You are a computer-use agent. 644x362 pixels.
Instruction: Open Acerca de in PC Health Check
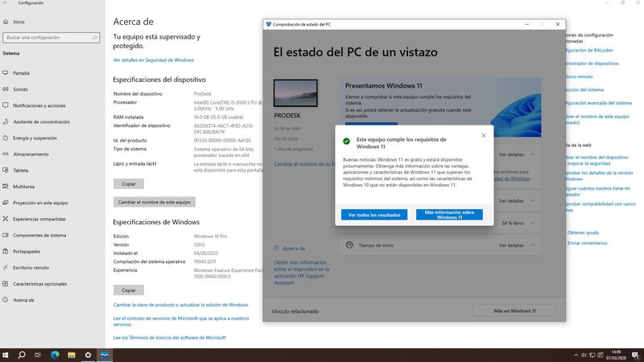pos(294,249)
